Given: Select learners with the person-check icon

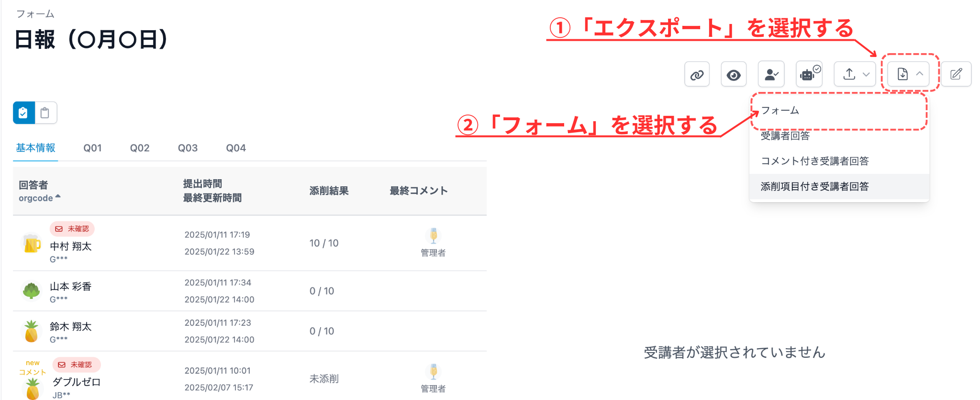Looking at the screenshot, I should (x=771, y=74).
